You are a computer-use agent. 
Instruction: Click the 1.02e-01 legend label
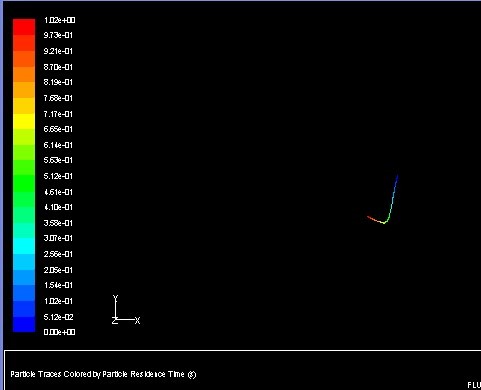tap(58, 301)
